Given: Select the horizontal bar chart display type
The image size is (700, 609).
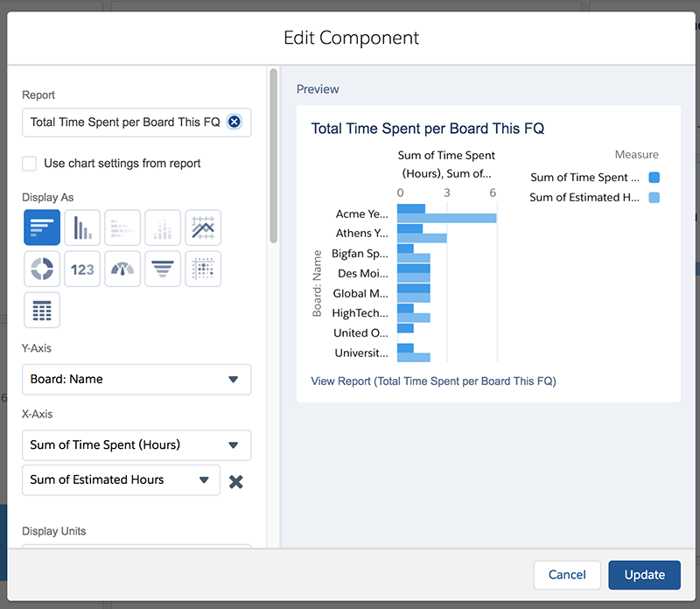Looking at the screenshot, I should (x=41, y=227).
